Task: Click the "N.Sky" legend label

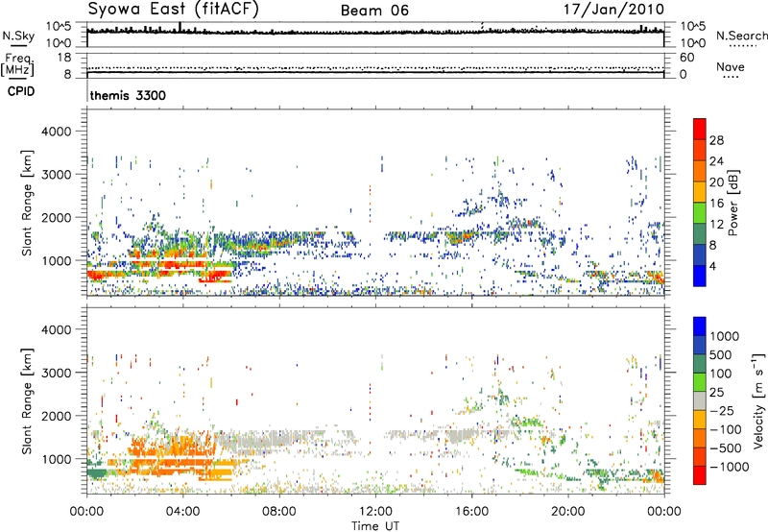Action: tap(18, 36)
